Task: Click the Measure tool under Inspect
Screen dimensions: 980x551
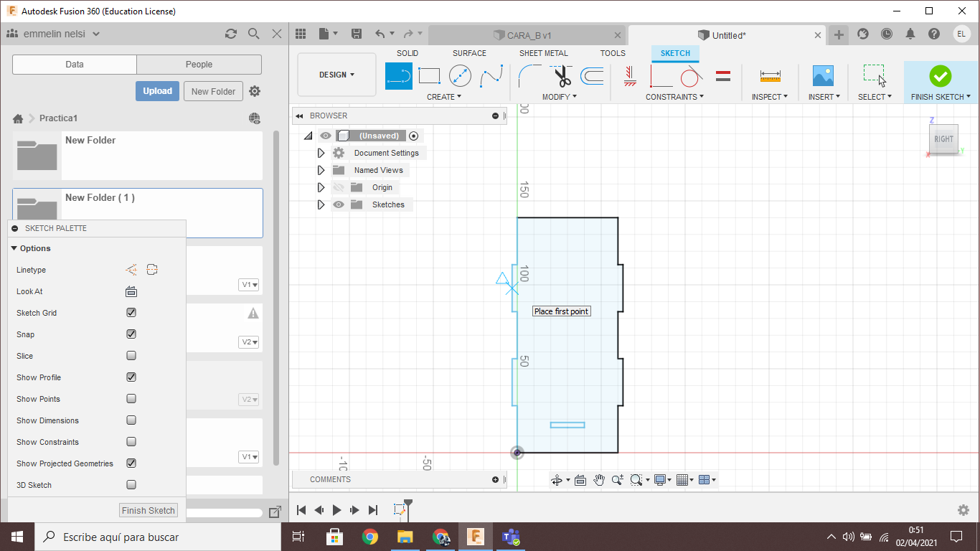Action: [x=770, y=76]
